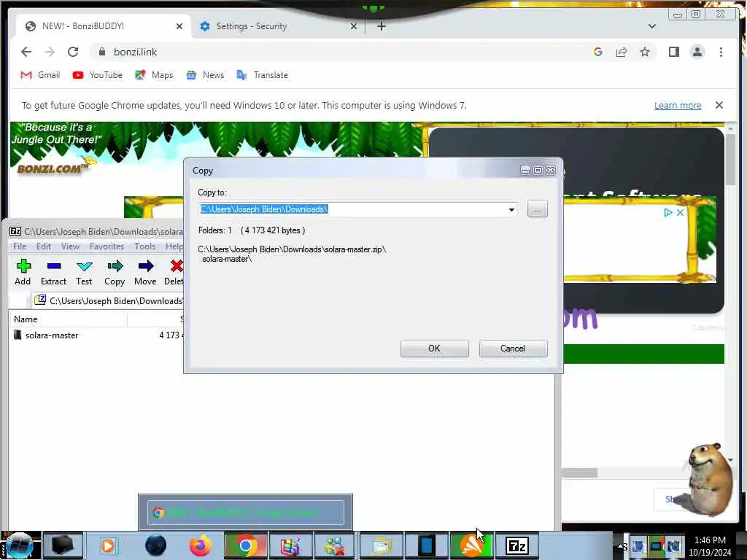Screen dimensions: 747x560
Task: Go forward in Chrome
Action: point(50,52)
